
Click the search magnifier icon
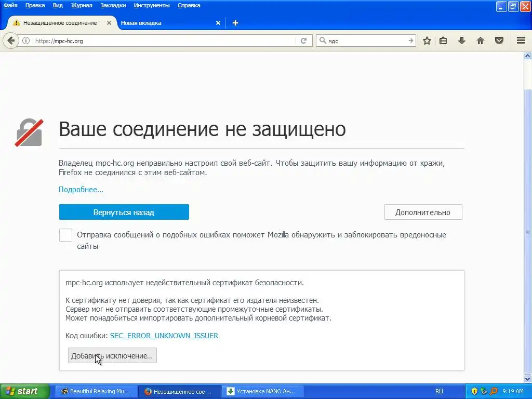(x=323, y=41)
